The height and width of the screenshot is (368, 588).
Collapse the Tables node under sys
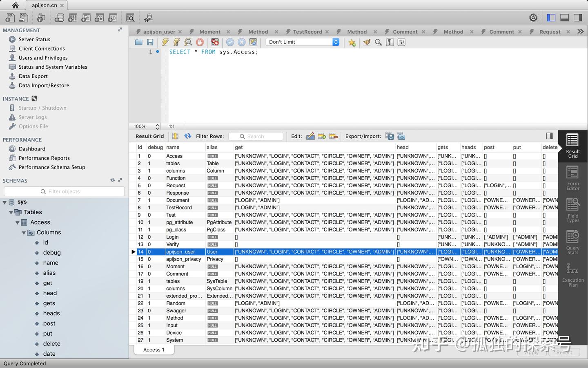[x=11, y=212]
